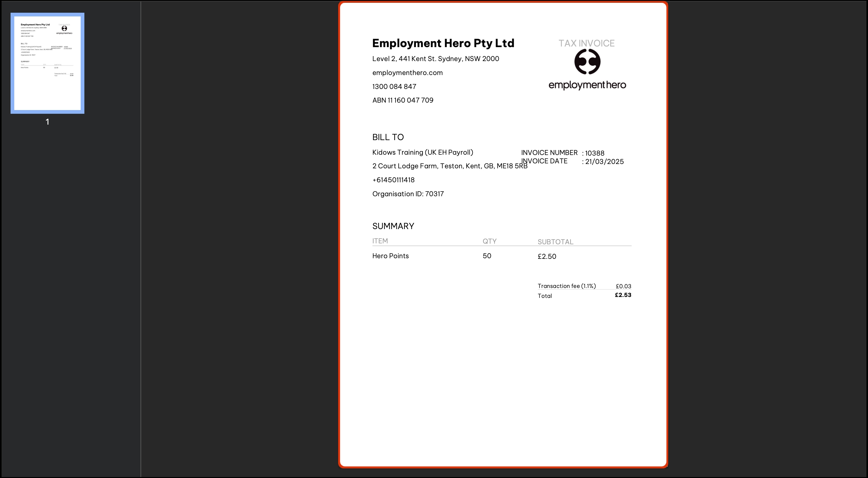
Task: Click the BILL TO heading
Action: [x=387, y=137]
